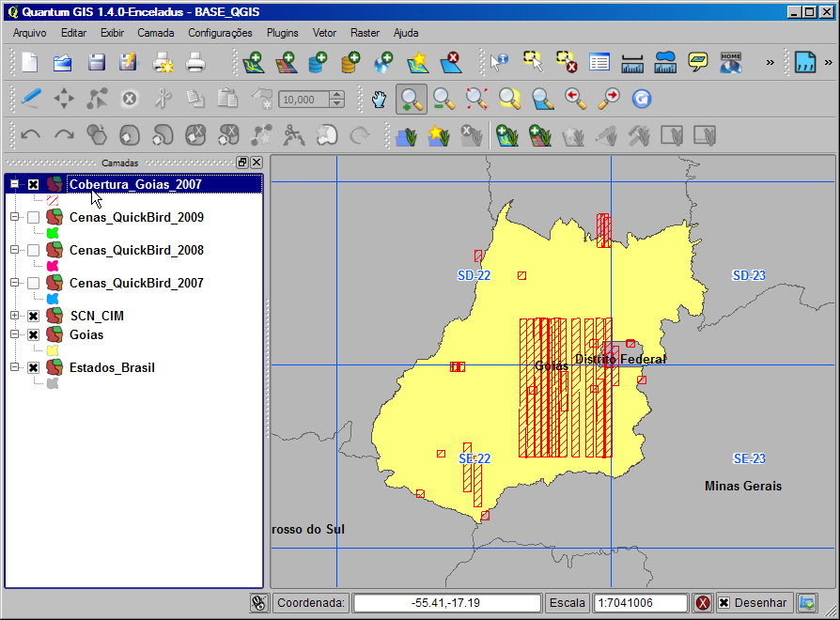Select the Measure Area tool

click(x=665, y=62)
